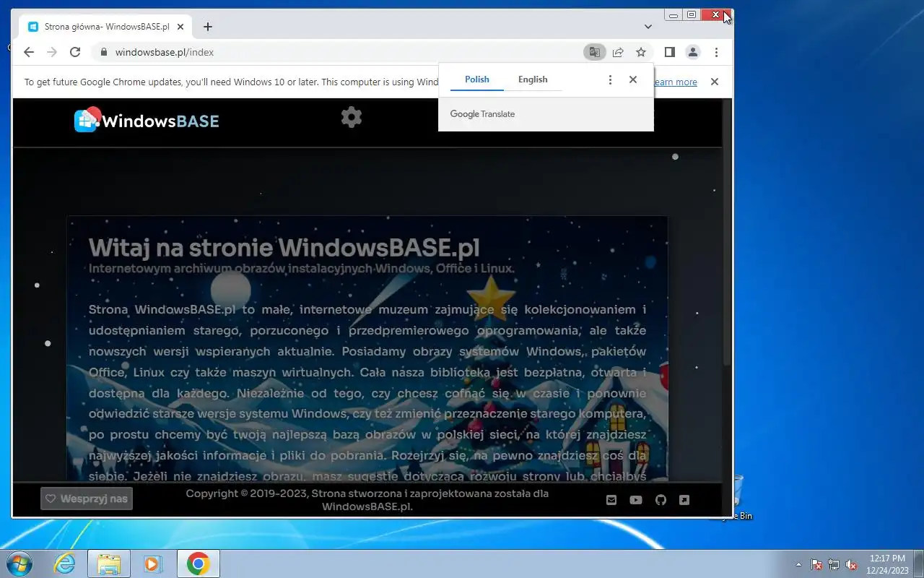Click the copyright text in footer

(367, 500)
